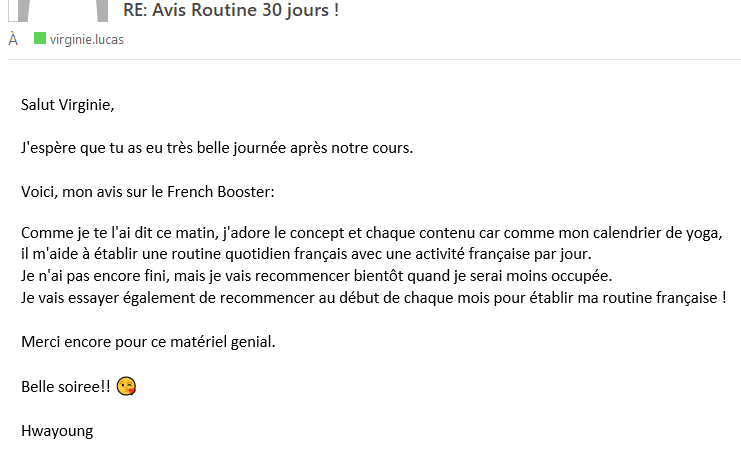Click the line starting "Je n'ai pas encore fini"

pos(315,276)
